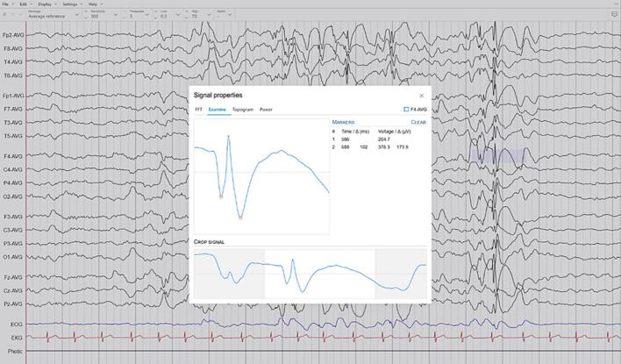
Task: Select the Fp1-AVG channel label
Action: point(13,96)
